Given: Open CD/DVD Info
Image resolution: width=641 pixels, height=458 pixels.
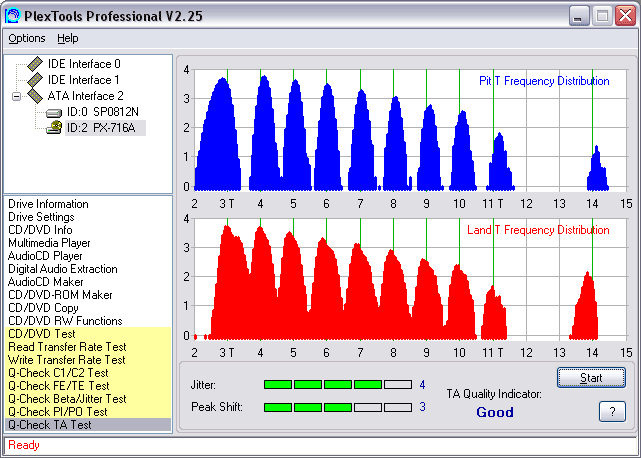Looking at the screenshot, I should (x=40, y=230).
